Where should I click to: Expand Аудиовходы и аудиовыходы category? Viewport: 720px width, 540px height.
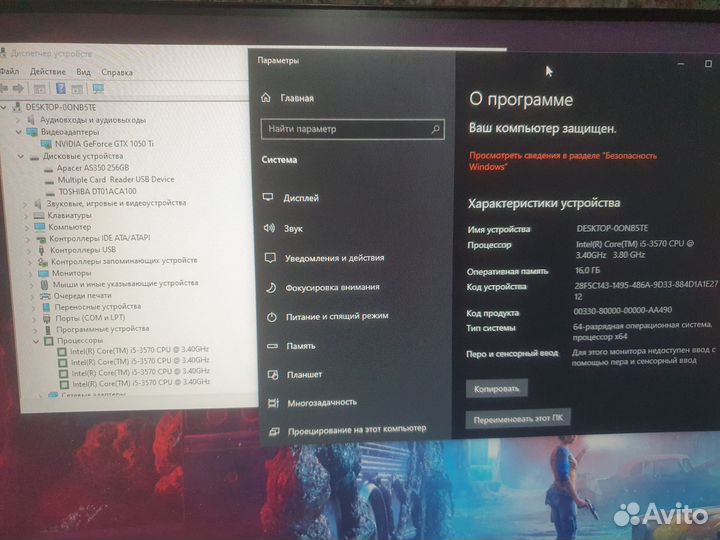(18, 119)
